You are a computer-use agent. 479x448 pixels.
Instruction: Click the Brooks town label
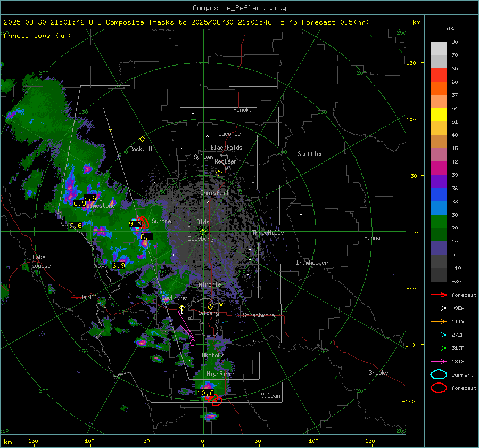pyautogui.click(x=378, y=373)
